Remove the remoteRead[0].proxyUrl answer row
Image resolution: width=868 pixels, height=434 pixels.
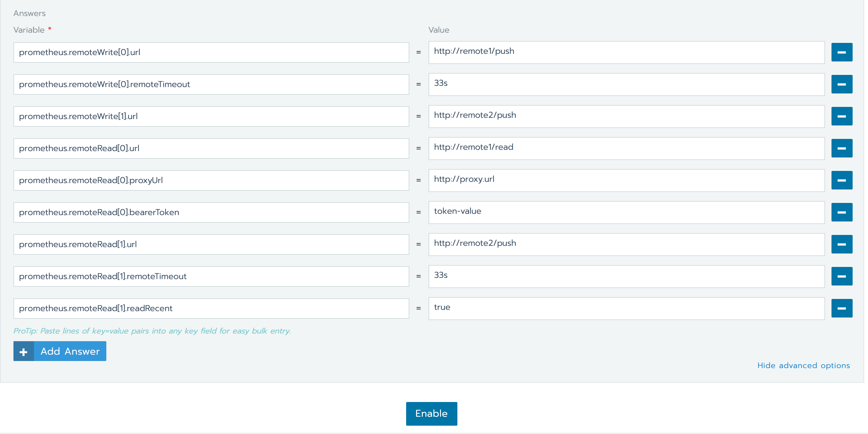tap(841, 180)
